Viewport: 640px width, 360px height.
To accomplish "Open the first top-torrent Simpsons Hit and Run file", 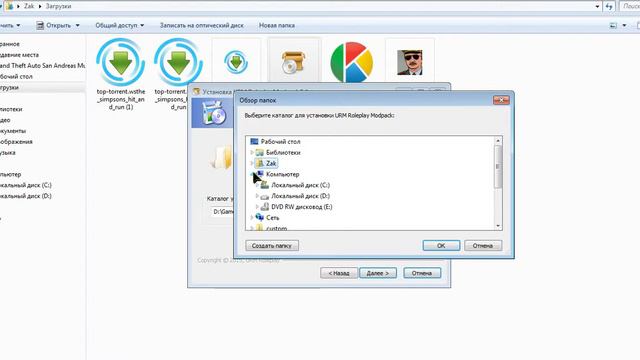I will coord(121,74).
